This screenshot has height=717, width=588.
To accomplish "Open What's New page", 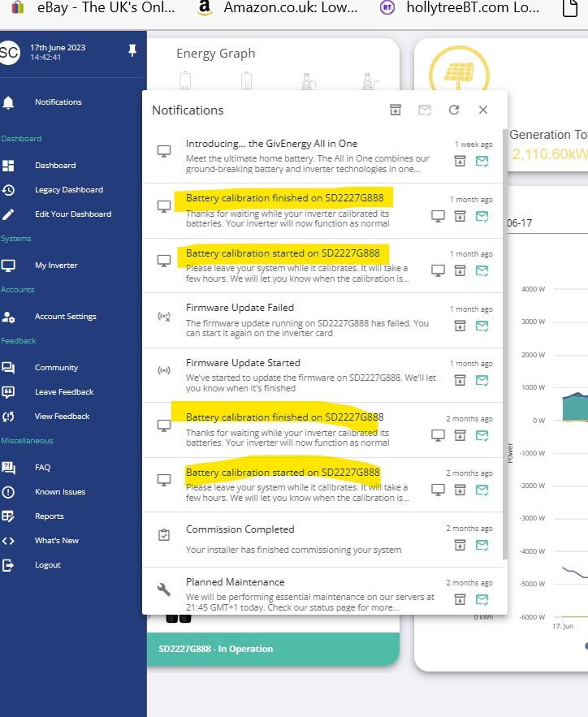I will (x=57, y=541).
